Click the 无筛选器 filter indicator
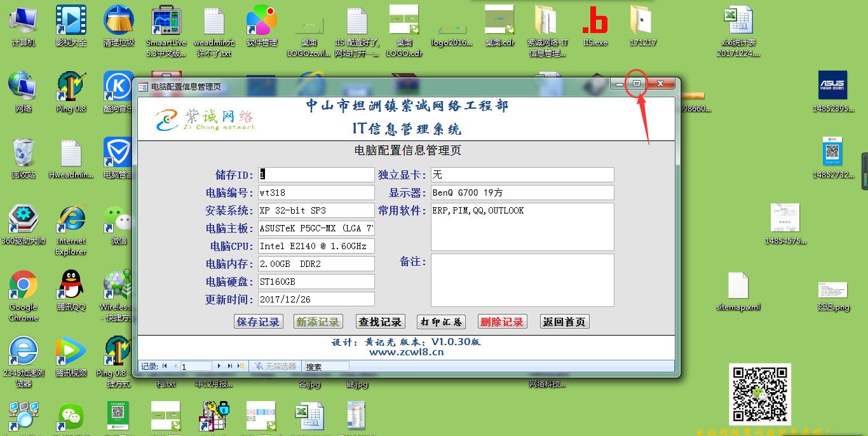The height and width of the screenshot is (436, 868). click(x=275, y=366)
